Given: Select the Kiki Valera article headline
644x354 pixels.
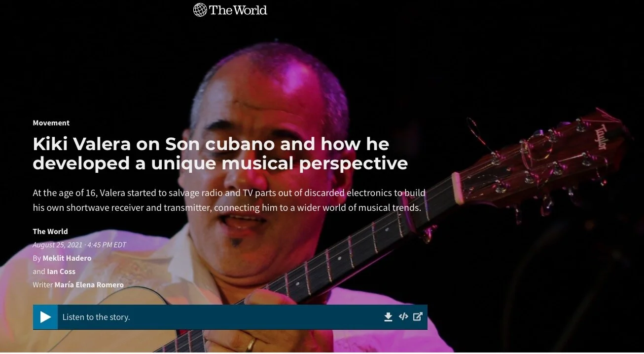Looking at the screenshot, I should (220, 154).
